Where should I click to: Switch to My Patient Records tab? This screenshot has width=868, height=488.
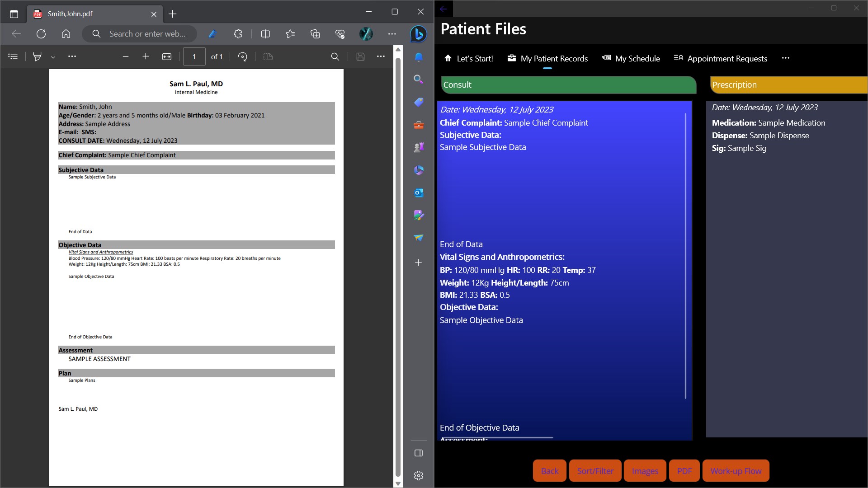pos(547,58)
